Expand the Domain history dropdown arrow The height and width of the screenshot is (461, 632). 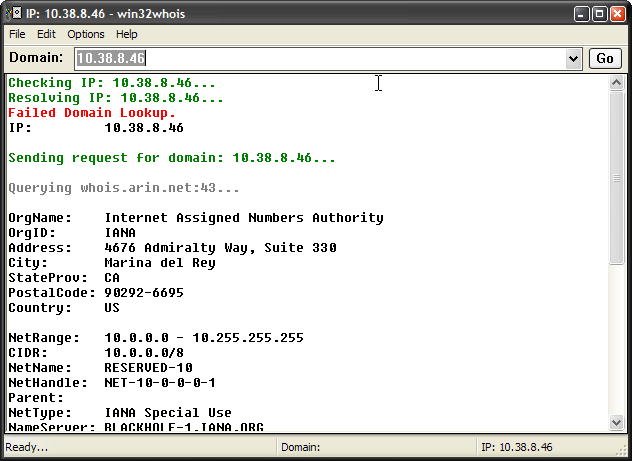pos(573,59)
